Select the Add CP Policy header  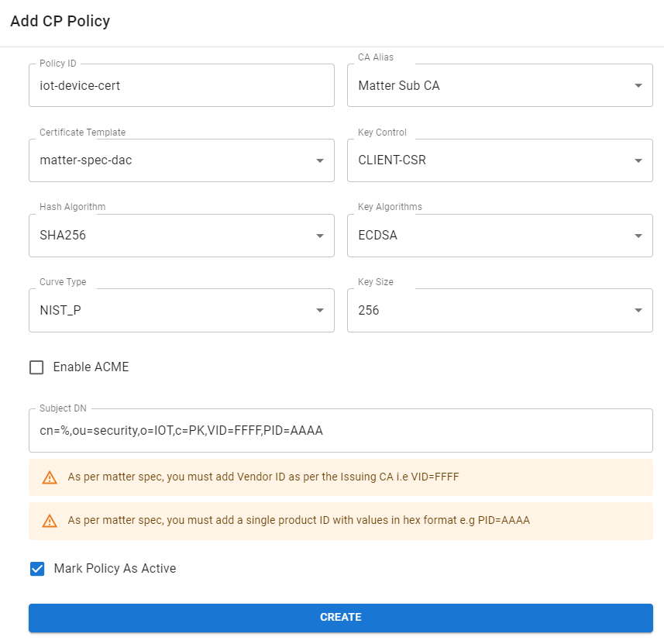[x=60, y=22]
